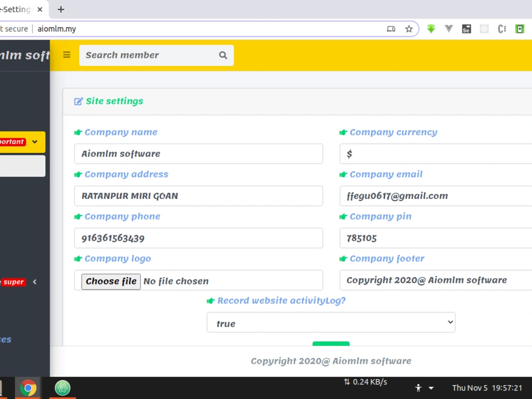
Task: Edit the Company currency field
Action: tap(436, 154)
